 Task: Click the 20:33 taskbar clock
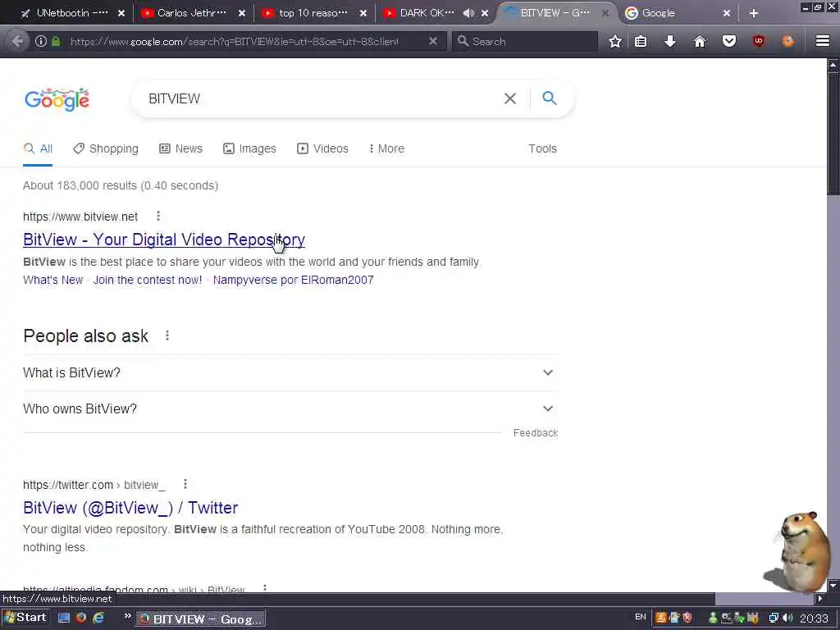(815, 619)
